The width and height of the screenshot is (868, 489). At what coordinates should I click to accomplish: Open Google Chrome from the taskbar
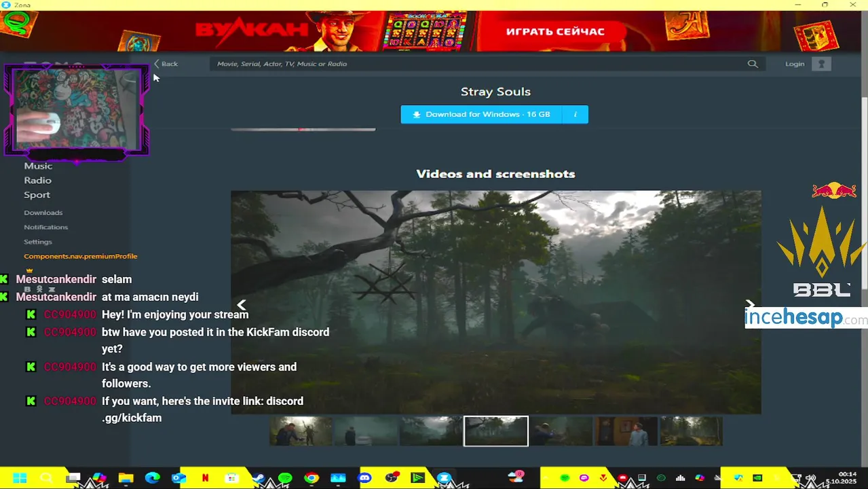point(312,477)
